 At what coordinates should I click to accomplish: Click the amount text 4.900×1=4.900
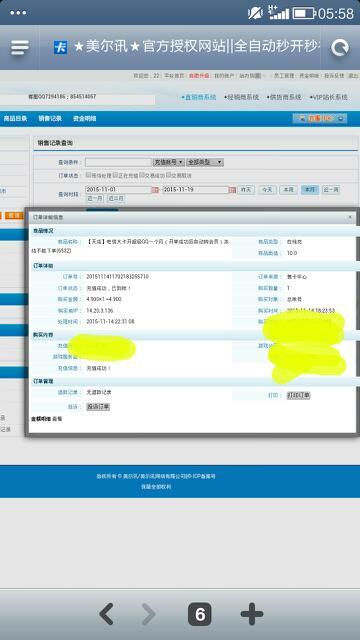(x=104, y=299)
